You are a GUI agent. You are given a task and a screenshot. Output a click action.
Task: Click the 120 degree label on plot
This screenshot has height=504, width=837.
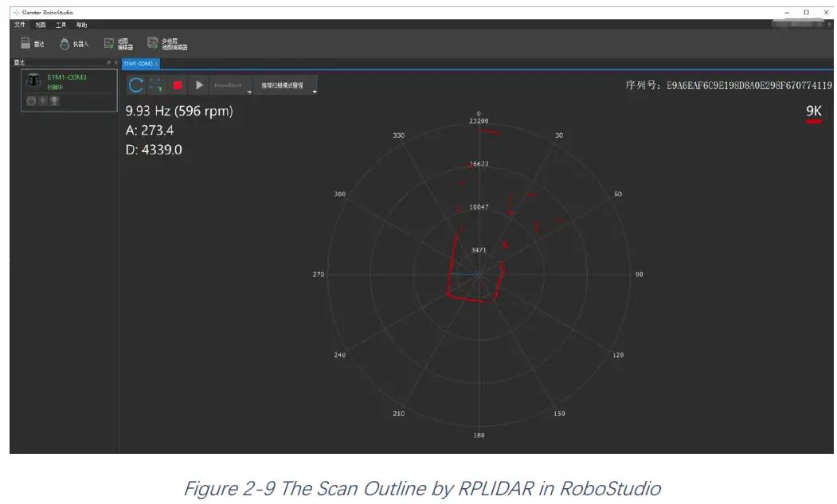[618, 355]
